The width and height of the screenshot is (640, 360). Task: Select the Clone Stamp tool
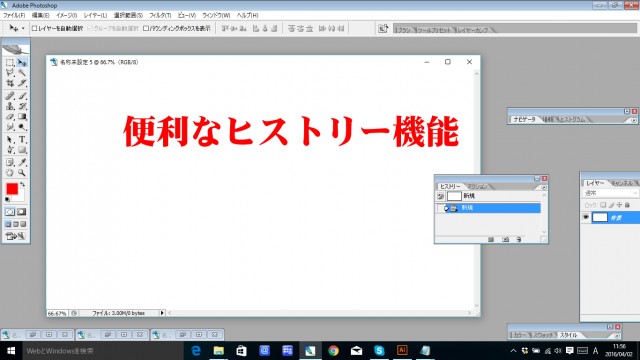pyautogui.click(x=10, y=107)
